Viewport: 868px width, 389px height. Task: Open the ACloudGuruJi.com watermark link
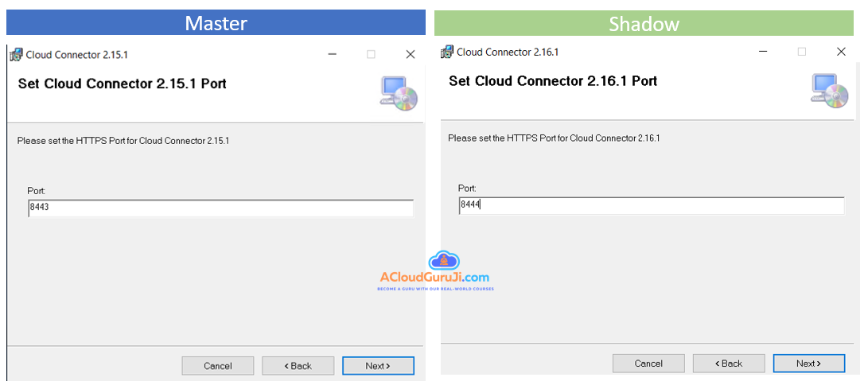(x=434, y=278)
